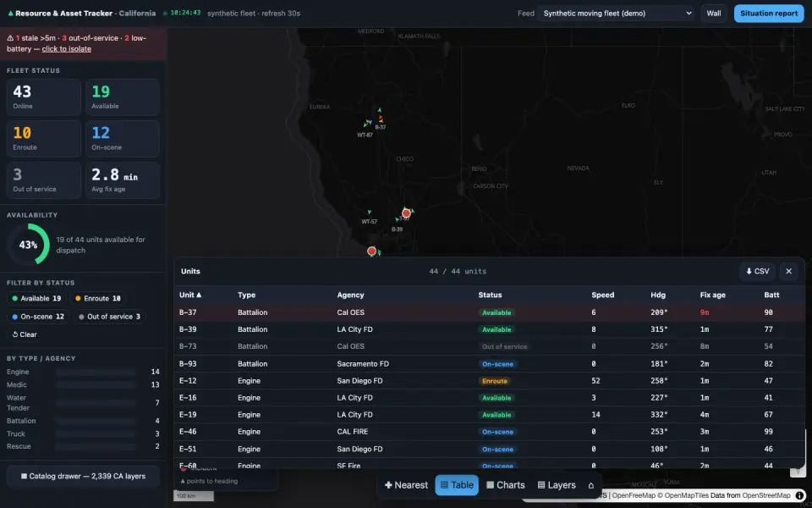Click the red 9m fix age value
This screenshot has width=812, height=508.
point(705,312)
